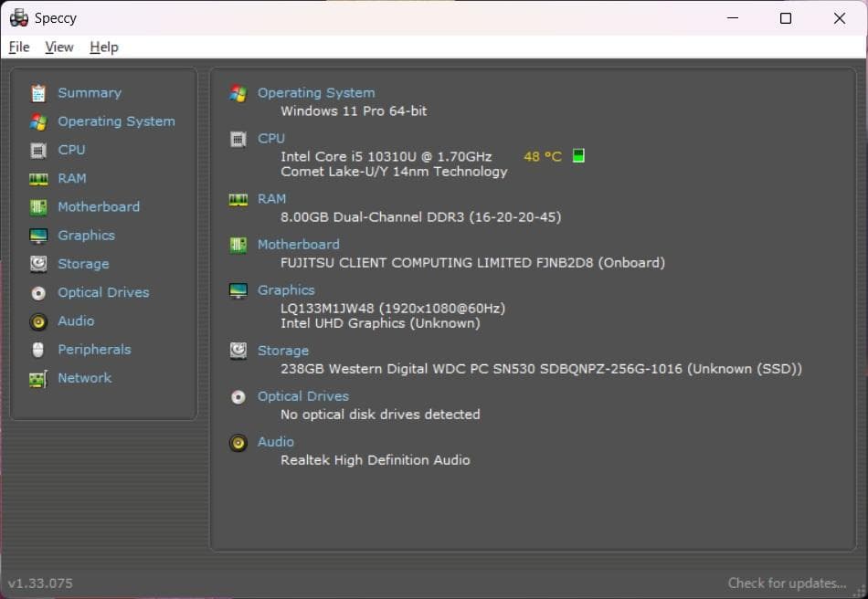Select the CPU icon in the sidebar
The width and height of the screenshot is (868, 599).
[x=37, y=150]
